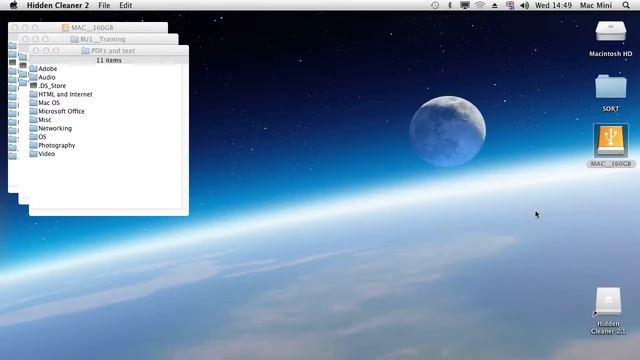Click the Photography folder name text

(x=57, y=145)
